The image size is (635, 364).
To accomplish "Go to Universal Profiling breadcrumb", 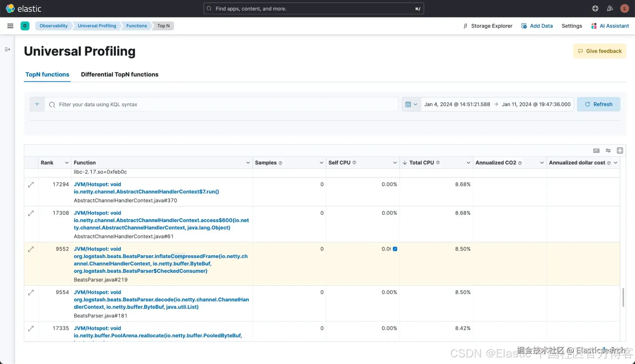I will pos(97,26).
